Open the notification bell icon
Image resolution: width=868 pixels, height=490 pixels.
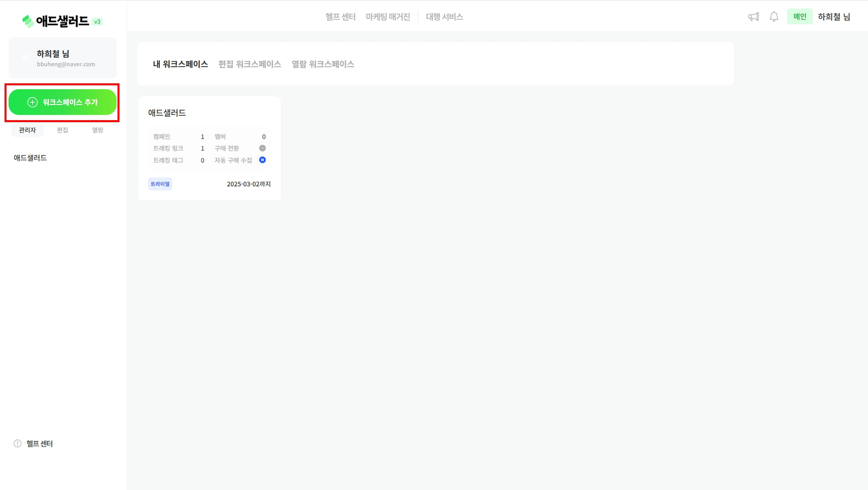(774, 16)
